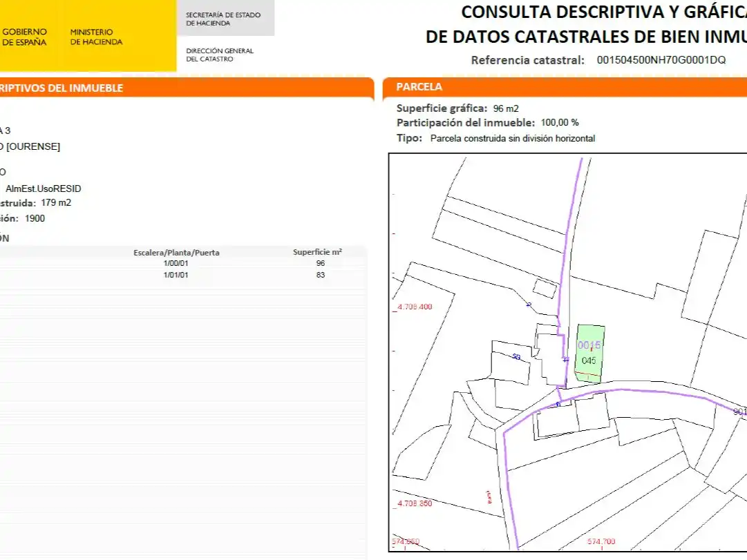This screenshot has width=747, height=560.
Task: Click the MINISTERIO DE HACIENDA text
Action: (96, 37)
